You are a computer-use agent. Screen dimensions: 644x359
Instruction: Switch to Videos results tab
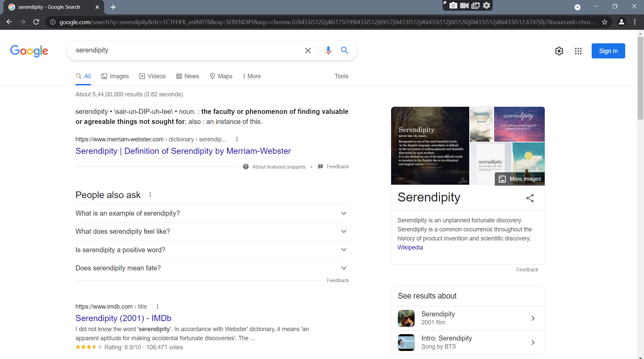[x=152, y=76]
